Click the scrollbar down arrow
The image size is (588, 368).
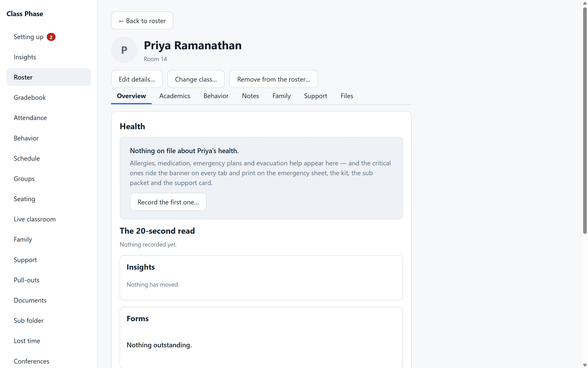pos(585,365)
